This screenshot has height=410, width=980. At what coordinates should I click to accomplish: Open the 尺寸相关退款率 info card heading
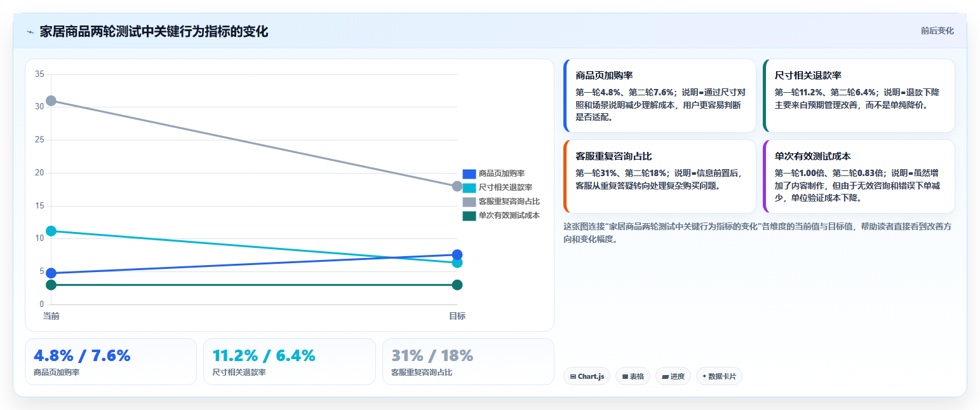tap(808, 75)
